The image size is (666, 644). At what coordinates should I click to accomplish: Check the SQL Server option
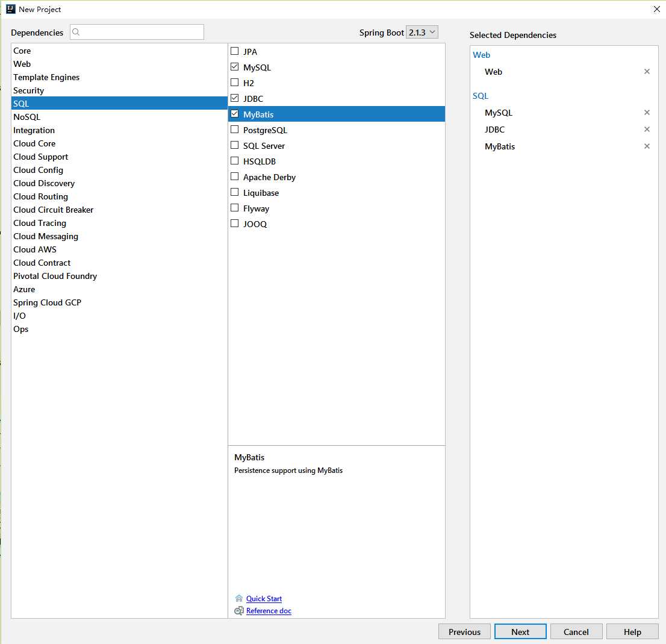(234, 145)
